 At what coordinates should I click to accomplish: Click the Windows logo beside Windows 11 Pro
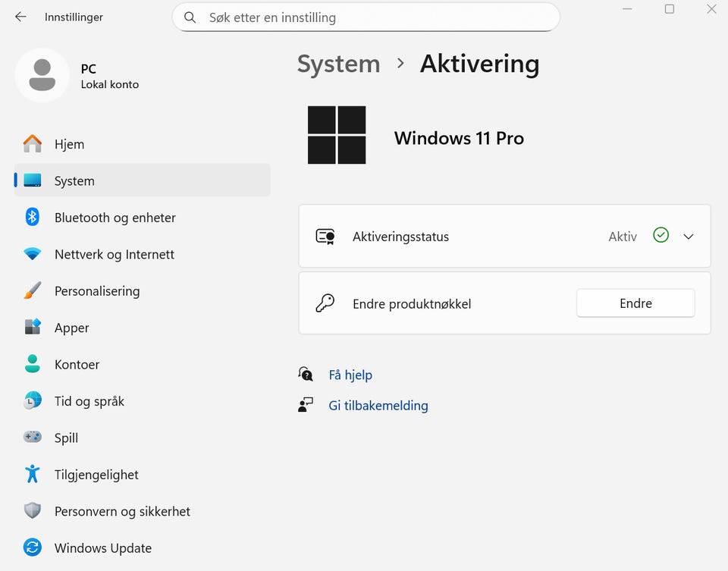337,135
